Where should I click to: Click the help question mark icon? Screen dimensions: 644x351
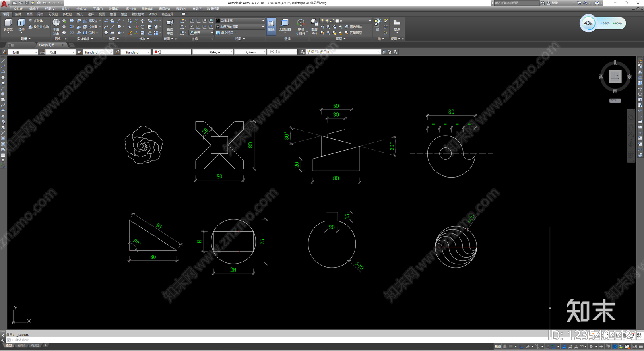pyautogui.click(x=597, y=3)
